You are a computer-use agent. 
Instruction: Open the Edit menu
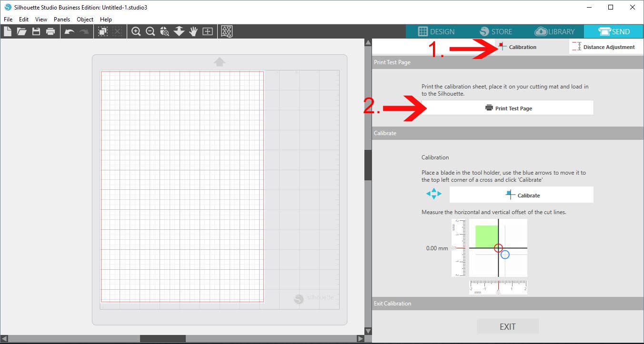point(24,20)
